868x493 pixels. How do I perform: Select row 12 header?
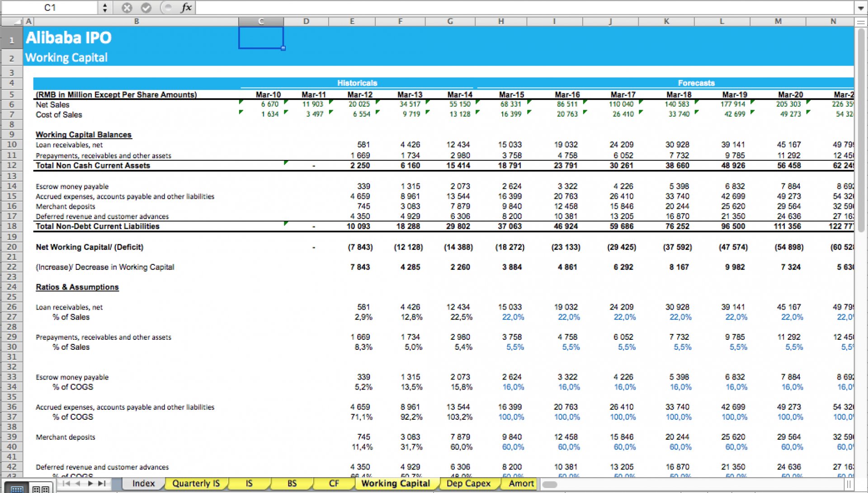12,165
